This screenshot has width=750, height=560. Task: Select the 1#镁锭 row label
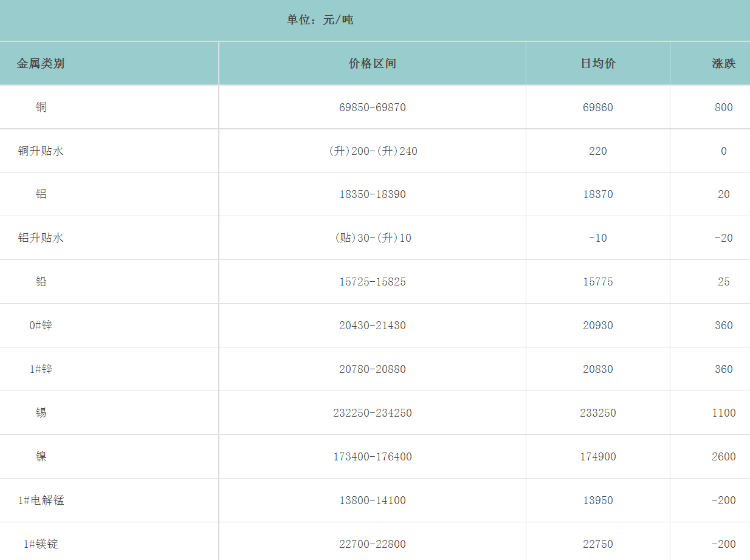41,544
